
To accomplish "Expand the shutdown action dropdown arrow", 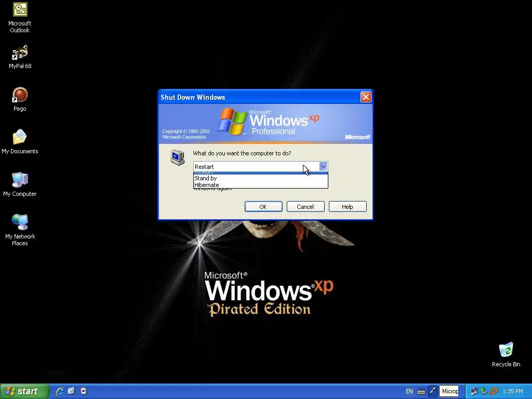I will pos(323,166).
